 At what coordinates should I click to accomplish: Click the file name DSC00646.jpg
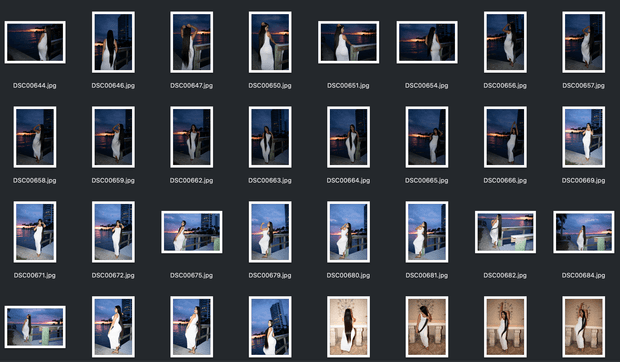coord(113,86)
